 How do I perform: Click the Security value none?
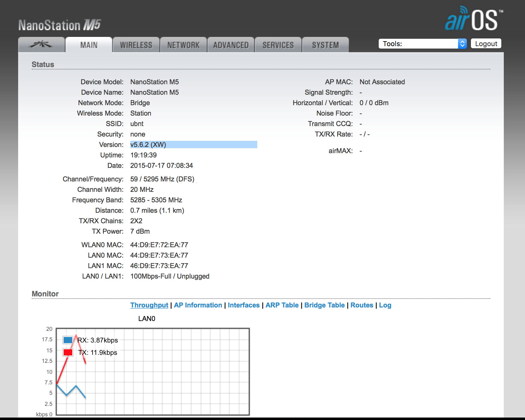(x=138, y=134)
